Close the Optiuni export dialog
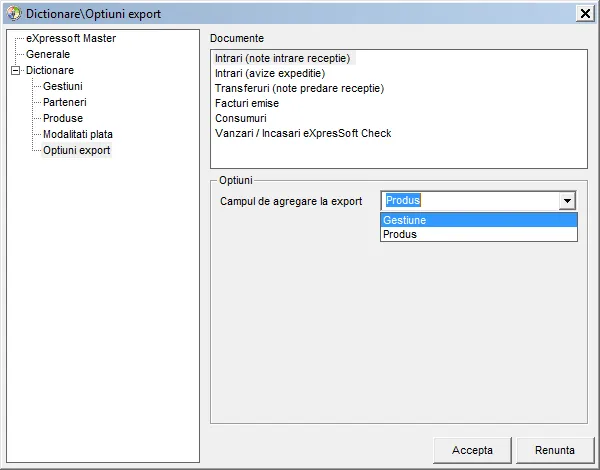 (x=585, y=14)
